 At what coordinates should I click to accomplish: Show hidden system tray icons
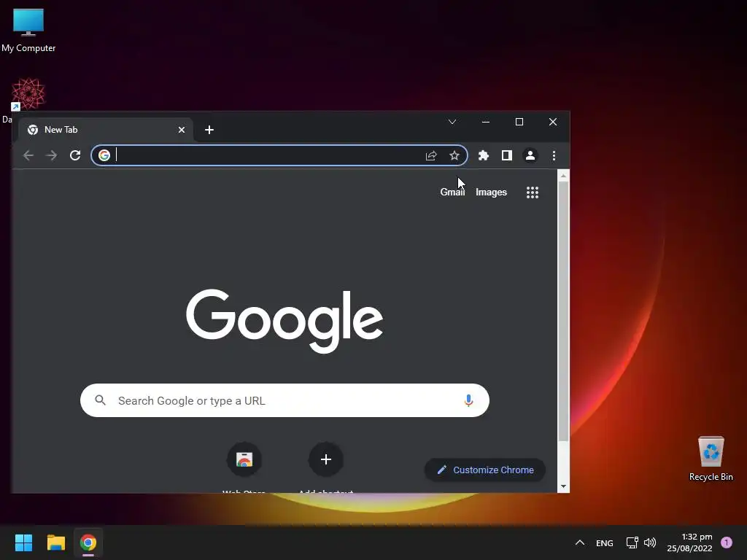580,542
